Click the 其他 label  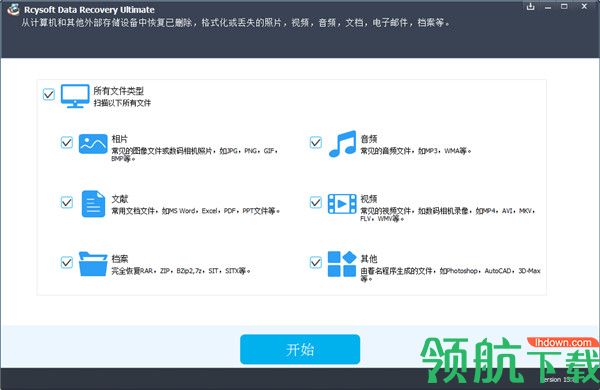(369, 259)
